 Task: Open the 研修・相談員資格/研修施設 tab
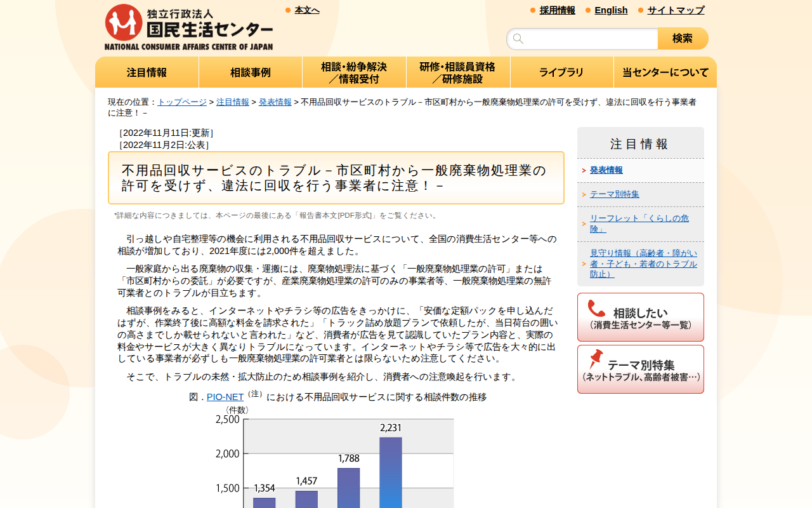tap(457, 72)
